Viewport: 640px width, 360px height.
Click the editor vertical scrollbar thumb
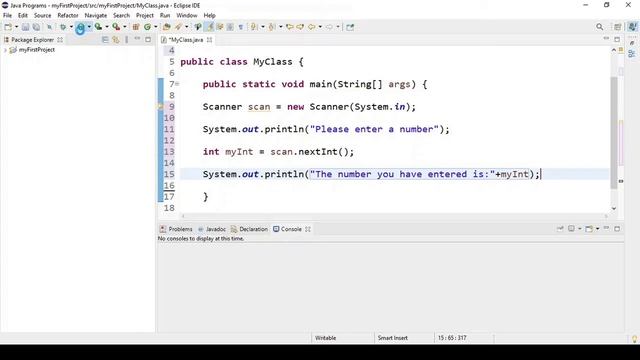coord(614,133)
